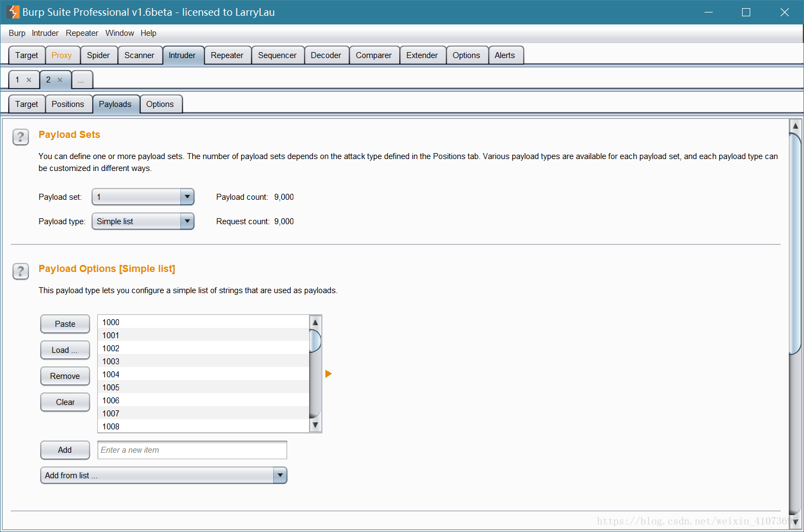Click the Request count 9,000 value

pos(284,221)
